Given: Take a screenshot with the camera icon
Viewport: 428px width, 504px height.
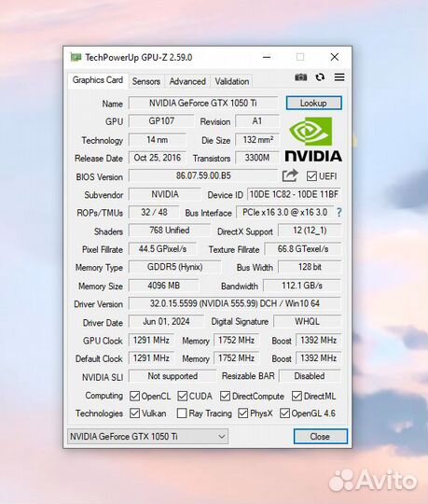Looking at the screenshot, I should 300,77.
